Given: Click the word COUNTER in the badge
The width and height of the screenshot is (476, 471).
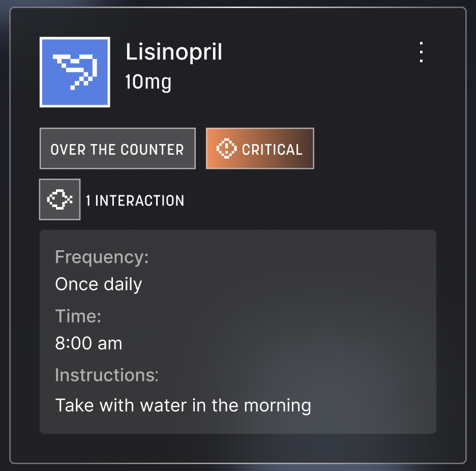Looking at the screenshot, I should [x=152, y=150].
